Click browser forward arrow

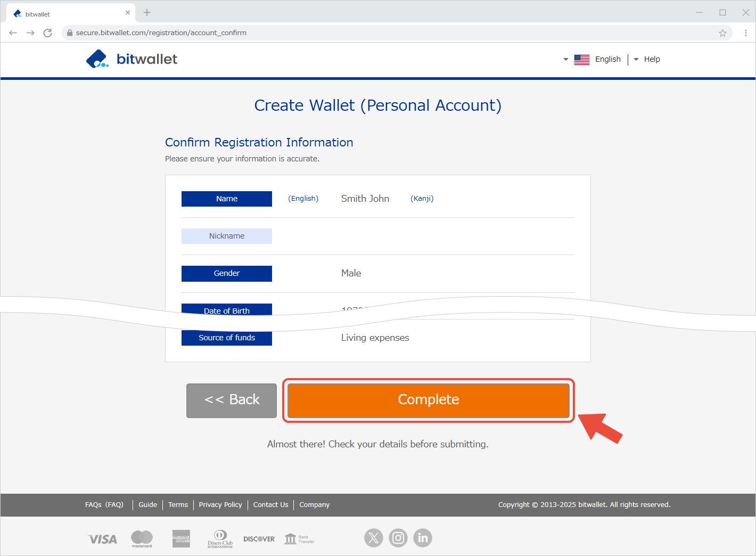(x=30, y=33)
